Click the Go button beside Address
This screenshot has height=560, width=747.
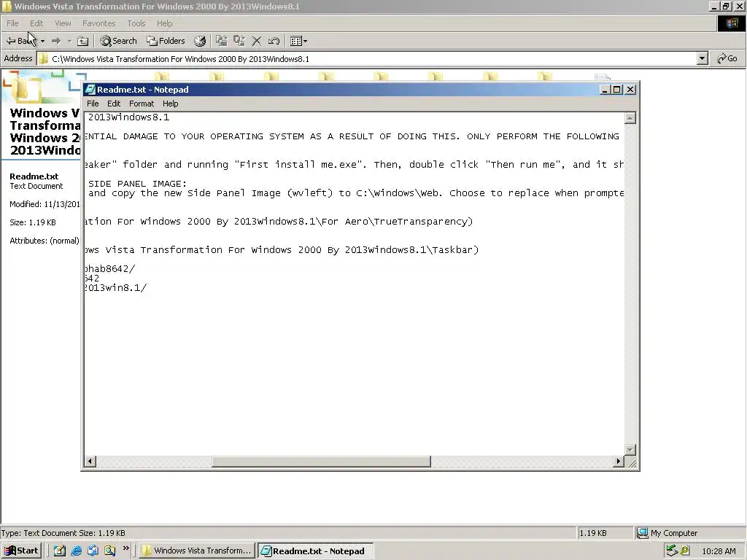pyautogui.click(x=727, y=58)
